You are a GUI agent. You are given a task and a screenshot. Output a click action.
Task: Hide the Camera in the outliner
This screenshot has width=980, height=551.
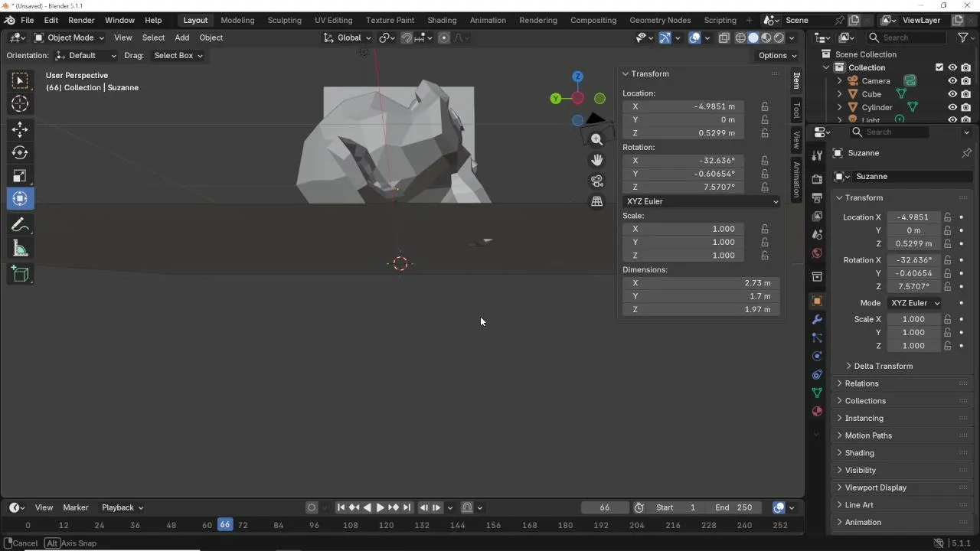(x=952, y=80)
